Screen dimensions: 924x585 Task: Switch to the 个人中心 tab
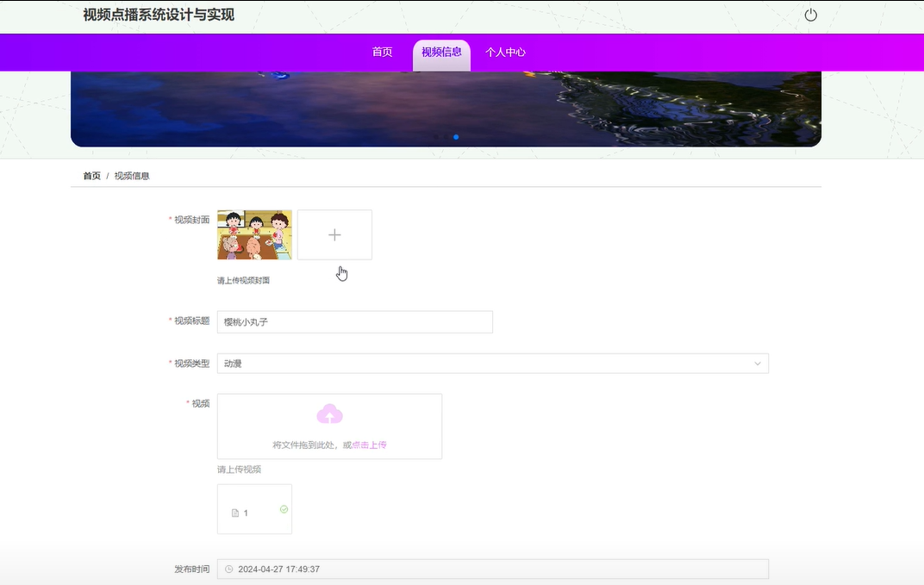point(506,52)
